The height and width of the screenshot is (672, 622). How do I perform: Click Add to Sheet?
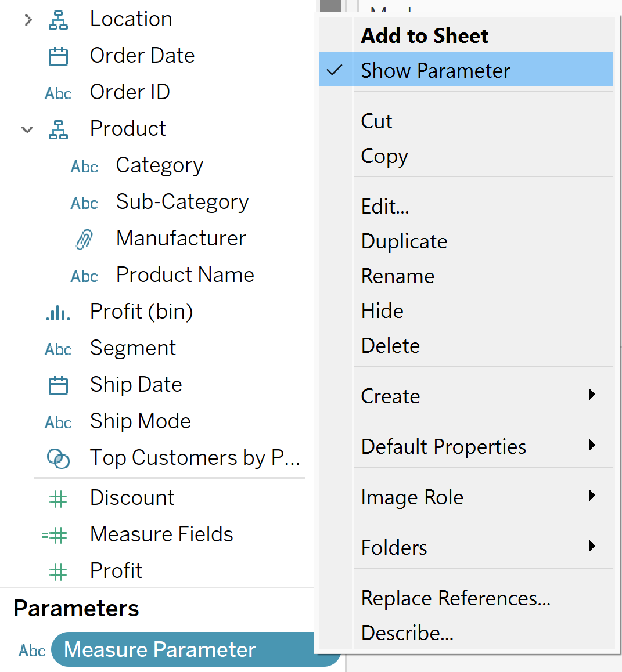point(425,36)
